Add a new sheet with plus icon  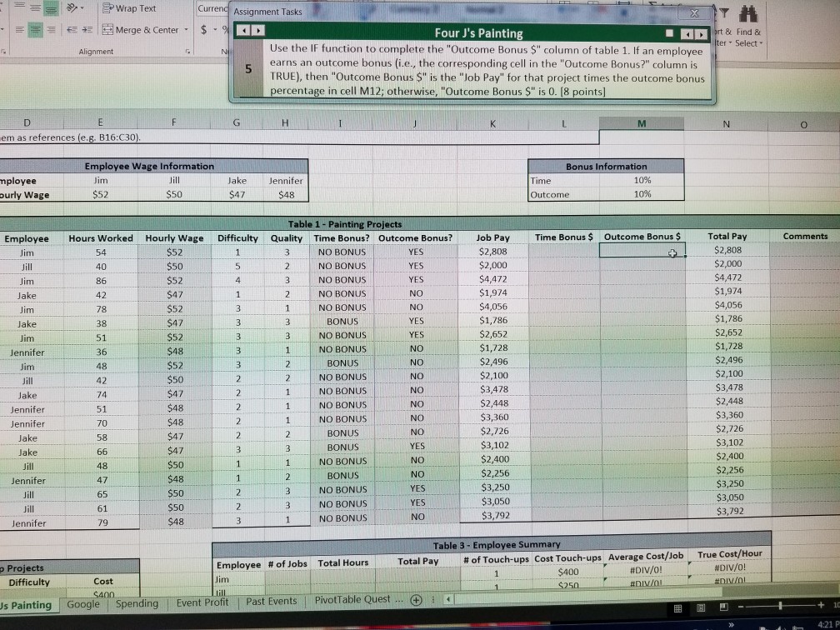point(416,600)
